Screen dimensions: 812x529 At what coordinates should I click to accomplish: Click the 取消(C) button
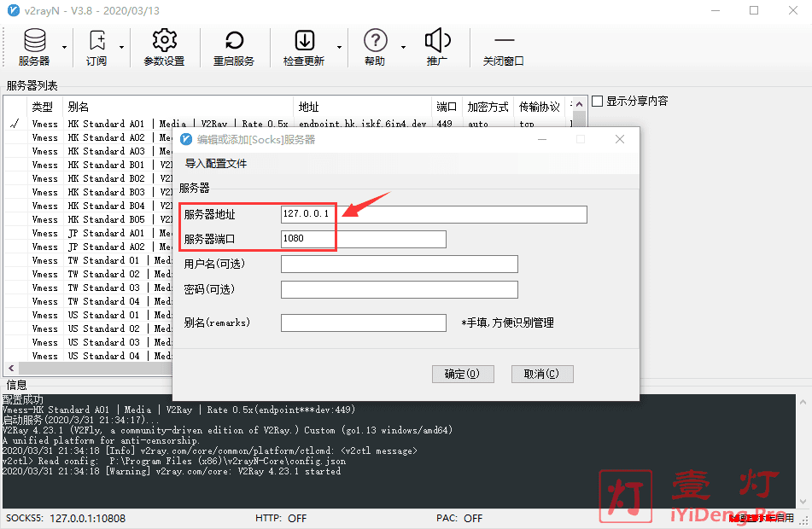pos(542,374)
